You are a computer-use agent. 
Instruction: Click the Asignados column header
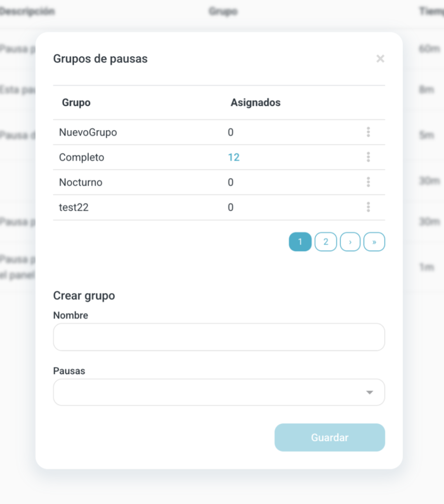[x=256, y=103]
